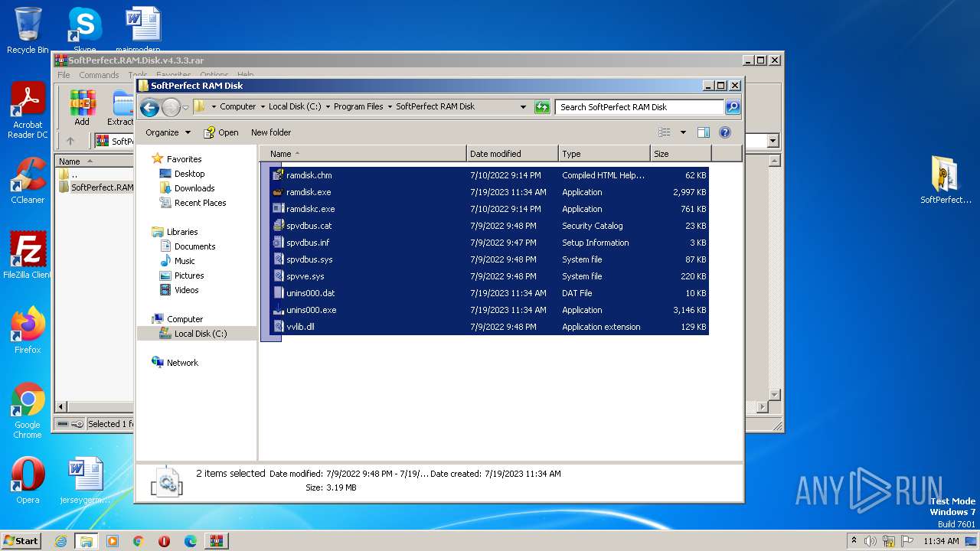The image size is (980, 551).
Task: Click WinRAR up one level arrow
Action: [x=70, y=141]
